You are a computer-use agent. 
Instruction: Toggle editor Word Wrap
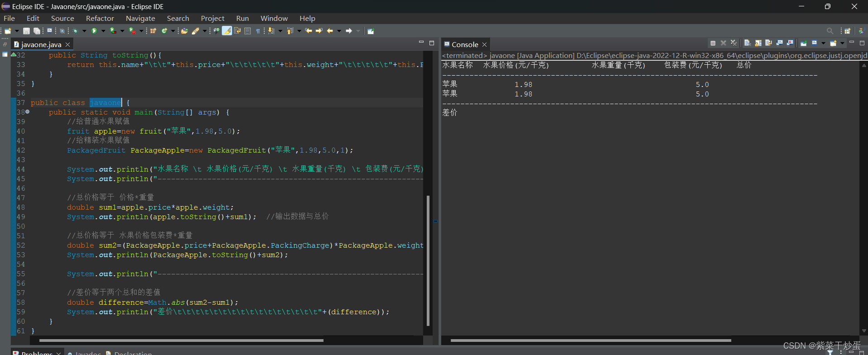pos(237,31)
